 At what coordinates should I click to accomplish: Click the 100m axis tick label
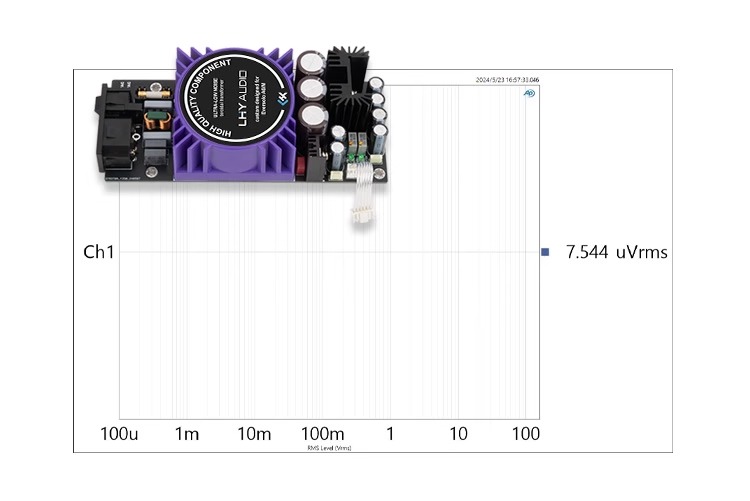322,434
